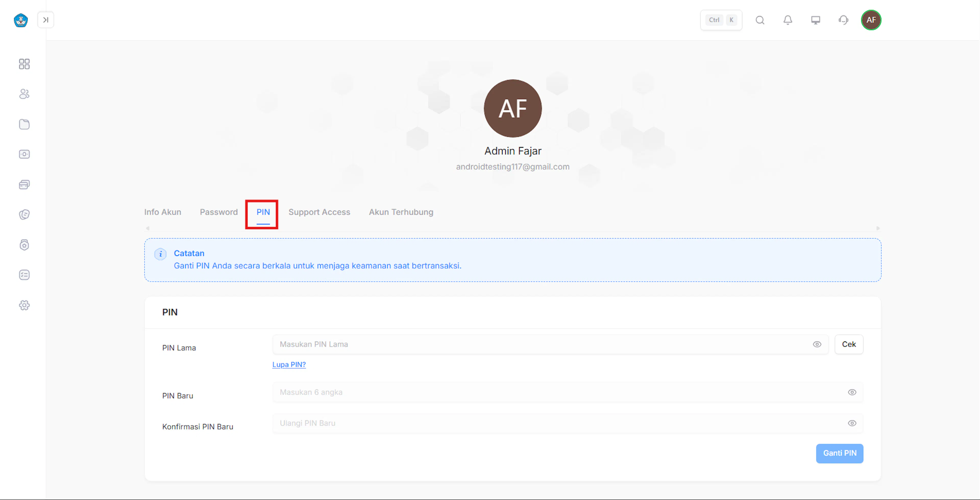This screenshot has width=980, height=500.
Task: Click the Admin Fajar name text
Action: click(513, 151)
